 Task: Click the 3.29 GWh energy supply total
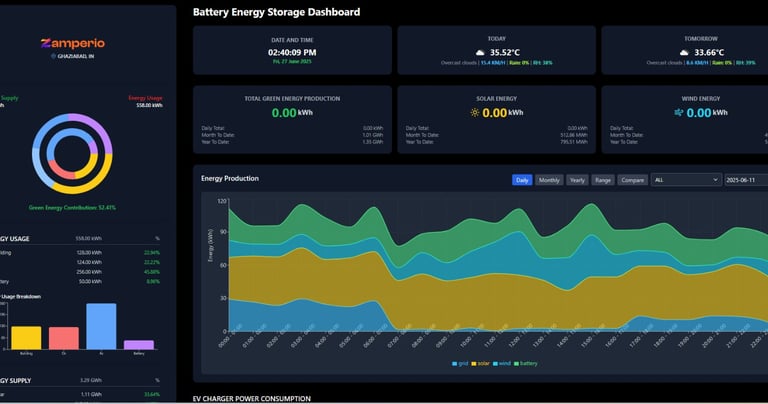pyautogui.click(x=91, y=380)
